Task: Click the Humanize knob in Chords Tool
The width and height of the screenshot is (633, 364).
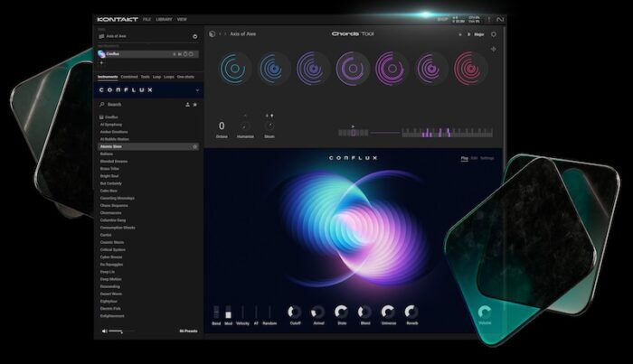Action: click(x=245, y=126)
